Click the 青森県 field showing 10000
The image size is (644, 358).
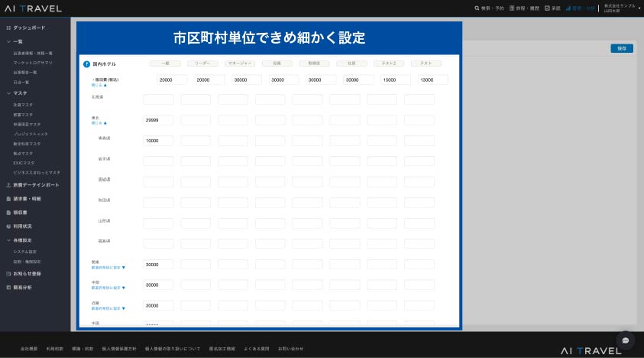click(x=158, y=141)
